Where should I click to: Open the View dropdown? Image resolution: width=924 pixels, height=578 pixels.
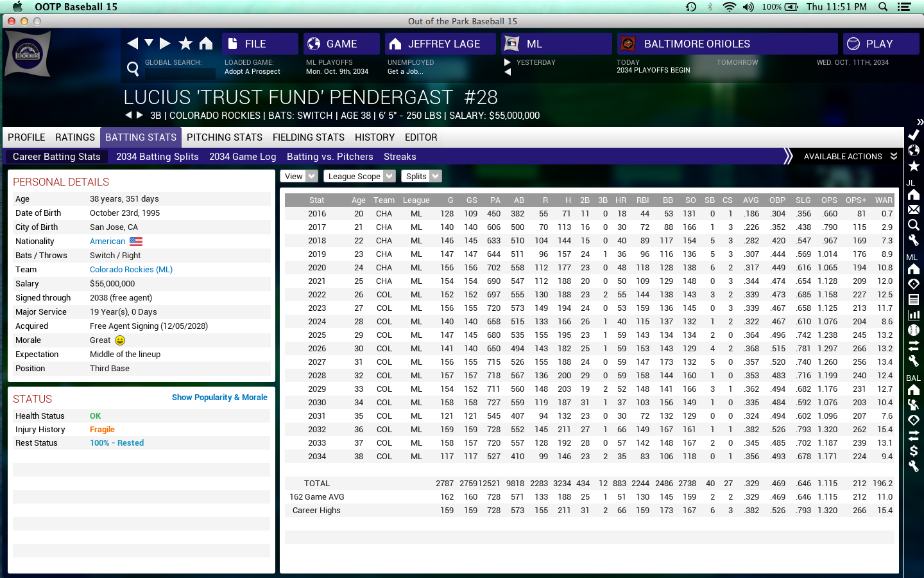click(298, 176)
